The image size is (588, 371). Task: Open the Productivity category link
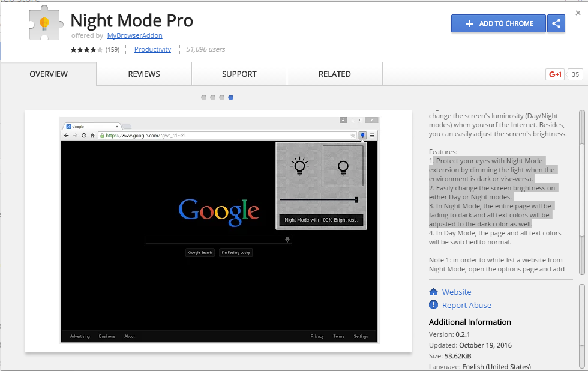pos(152,49)
